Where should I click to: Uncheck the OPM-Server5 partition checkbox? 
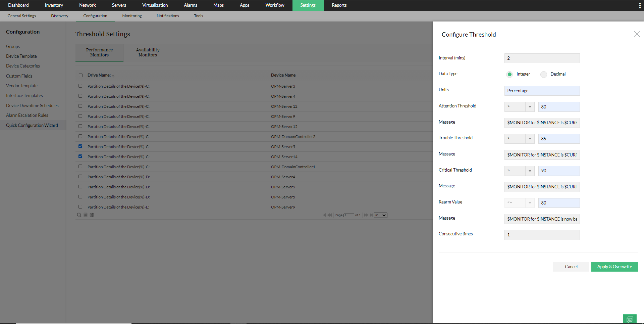click(x=80, y=146)
